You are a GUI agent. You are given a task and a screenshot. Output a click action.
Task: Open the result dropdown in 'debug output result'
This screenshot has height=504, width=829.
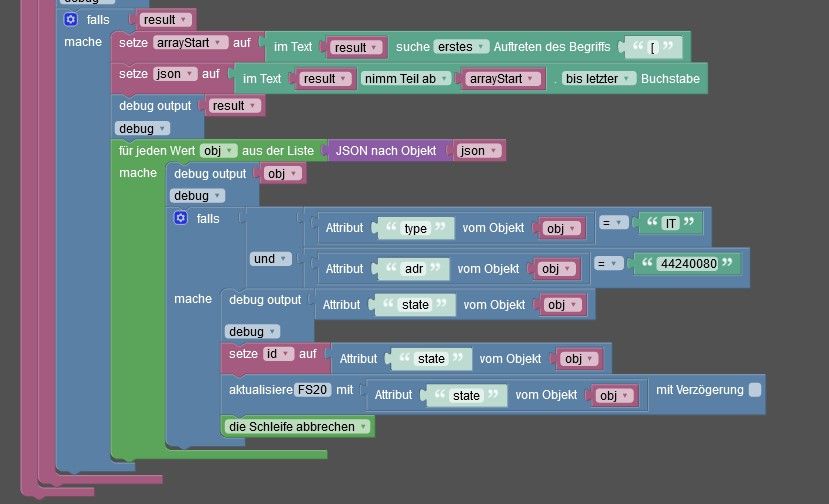pos(234,106)
